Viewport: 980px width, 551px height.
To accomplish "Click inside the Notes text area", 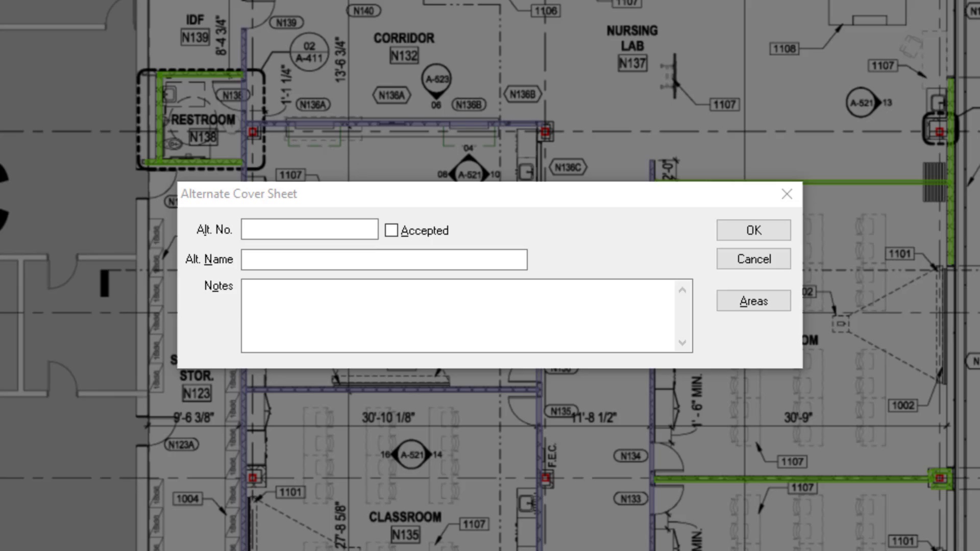I will tap(458, 315).
